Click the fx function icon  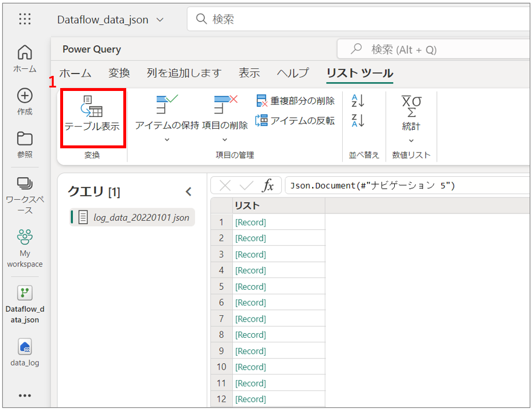(x=268, y=185)
